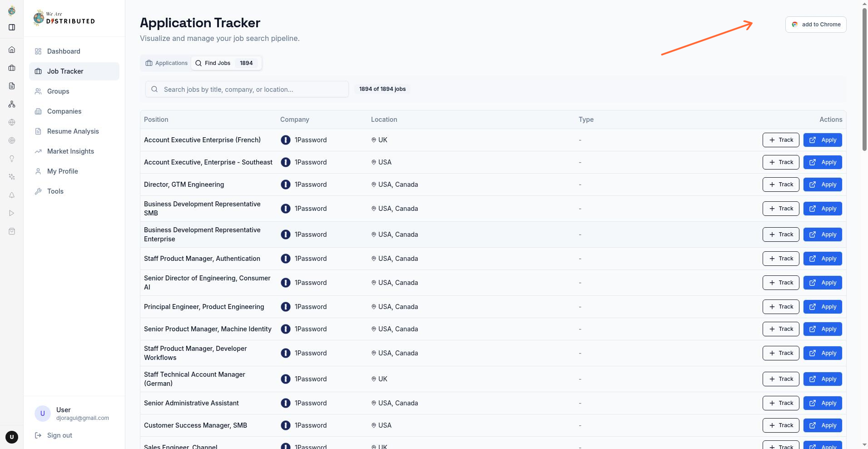
Task: Click the 1Password logo in Senior Administrative Assistant row
Action: (285, 403)
